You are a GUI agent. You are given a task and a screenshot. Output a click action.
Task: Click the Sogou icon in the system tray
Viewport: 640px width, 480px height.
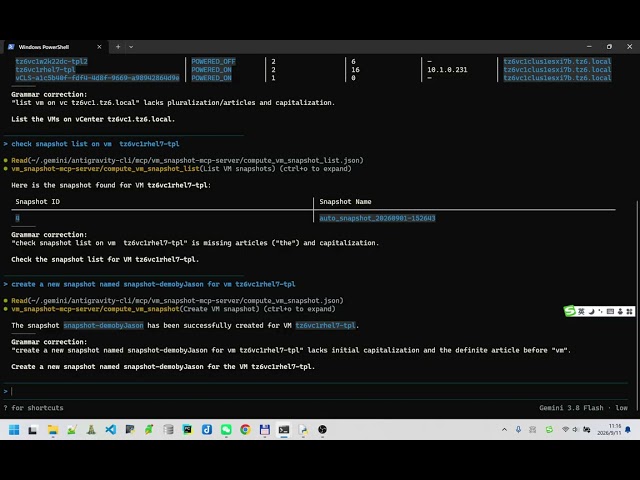coord(549,429)
